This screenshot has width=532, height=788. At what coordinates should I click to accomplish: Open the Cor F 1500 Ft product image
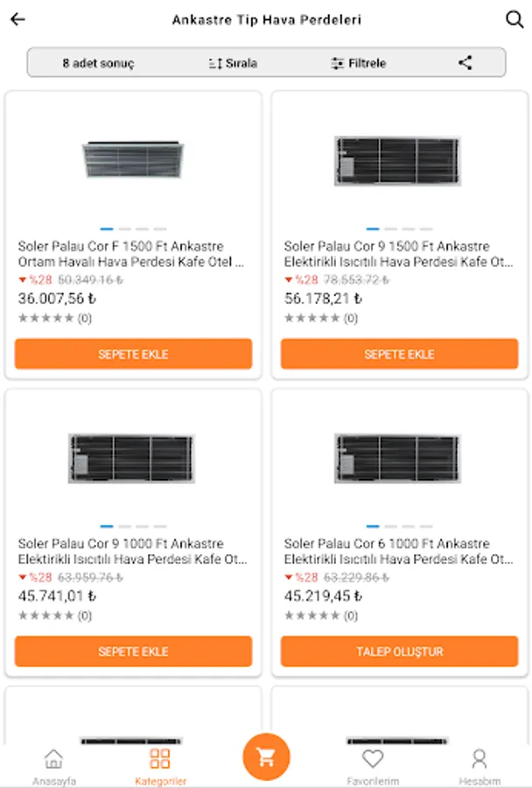[x=133, y=161]
